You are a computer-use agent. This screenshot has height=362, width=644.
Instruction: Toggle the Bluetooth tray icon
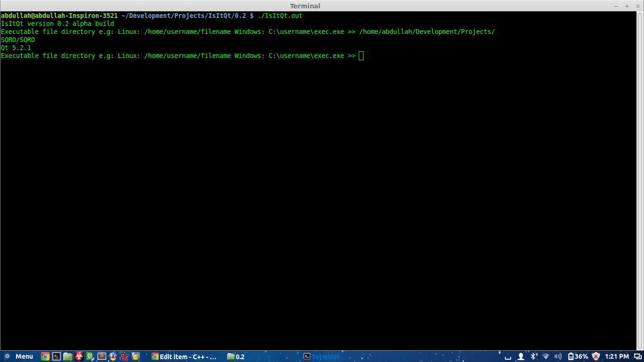533,356
